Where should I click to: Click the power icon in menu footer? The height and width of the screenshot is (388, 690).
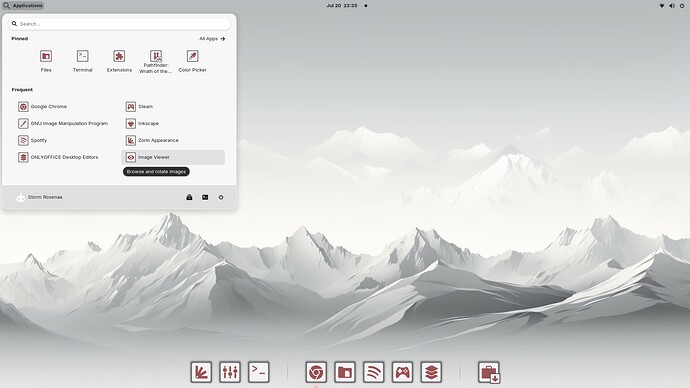pos(221,197)
